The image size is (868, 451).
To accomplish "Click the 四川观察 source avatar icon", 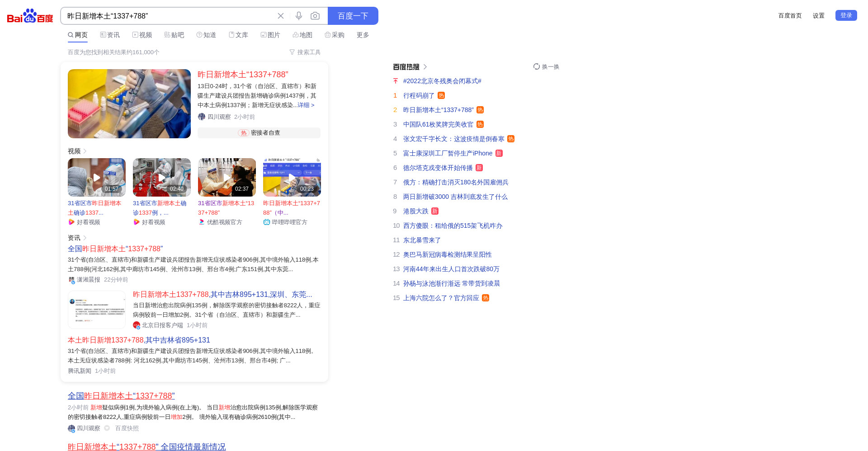I will (x=202, y=117).
